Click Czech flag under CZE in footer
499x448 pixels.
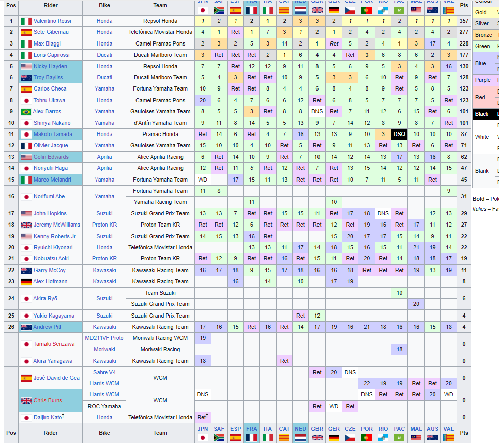[350, 438]
